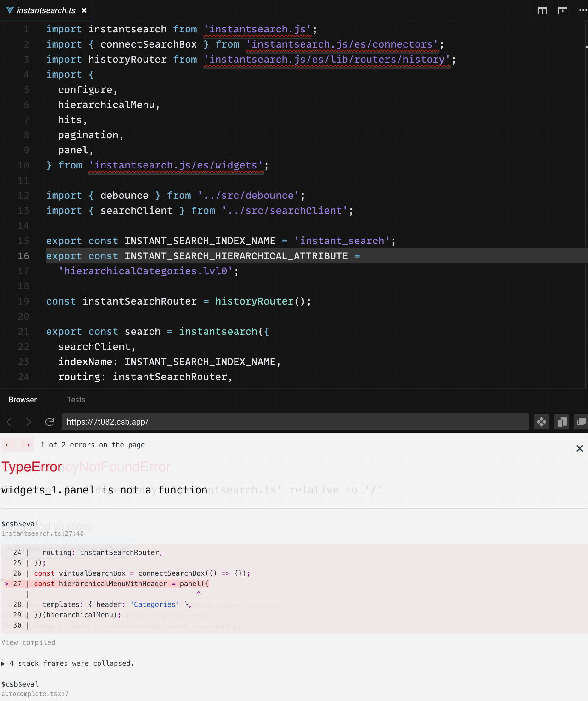588x701 pixels.
Task: Navigate to previous error with left arrow
Action: point(9,445)
